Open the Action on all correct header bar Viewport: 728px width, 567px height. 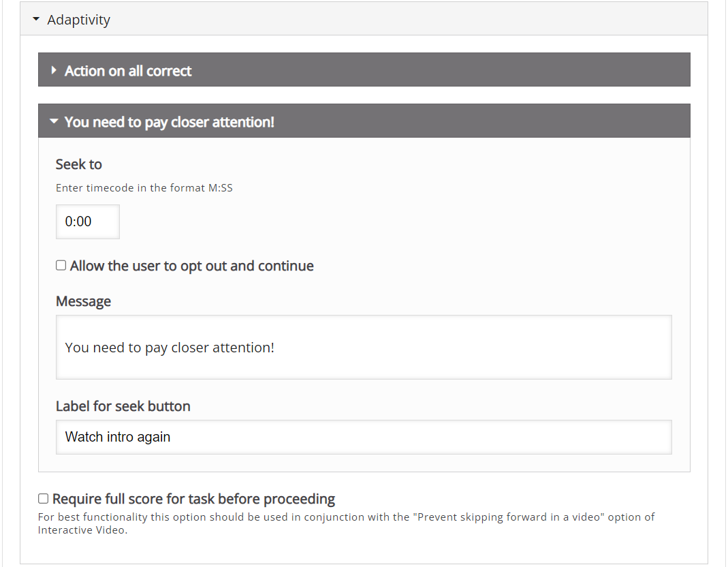[x=364, y=70]
